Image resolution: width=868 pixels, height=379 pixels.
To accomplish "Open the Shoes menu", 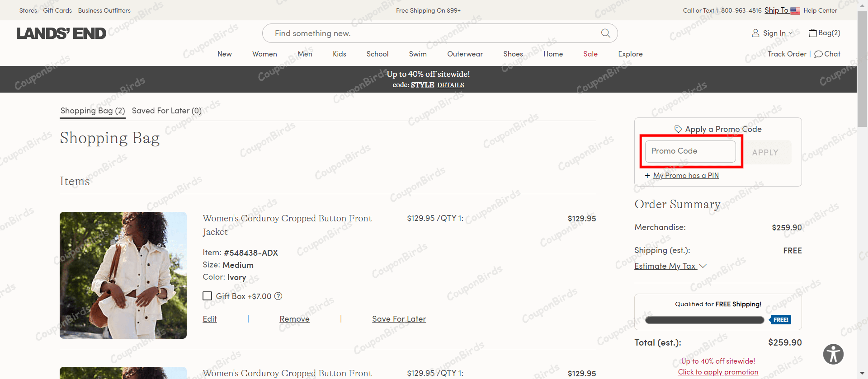I will point(513,54).
